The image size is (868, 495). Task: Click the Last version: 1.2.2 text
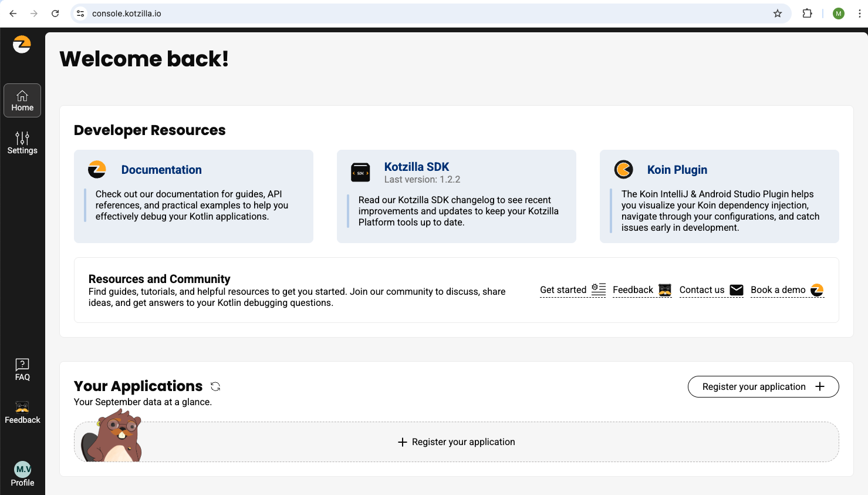click(422, 180)
